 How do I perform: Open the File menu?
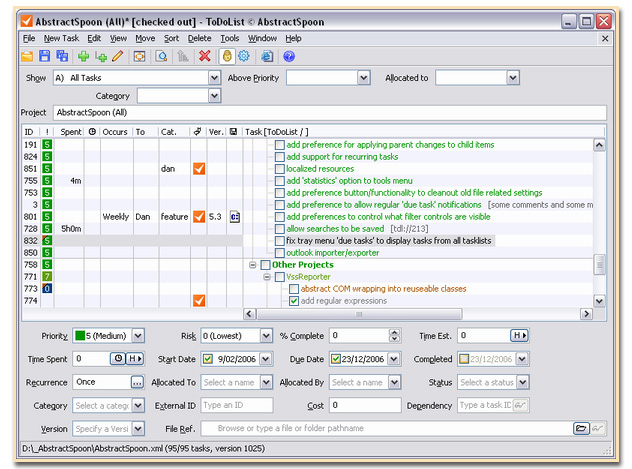click(x=29, y=38)
